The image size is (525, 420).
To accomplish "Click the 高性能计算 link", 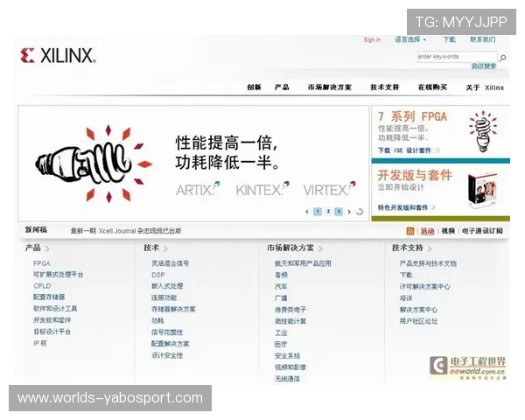I will pos(290,321).
